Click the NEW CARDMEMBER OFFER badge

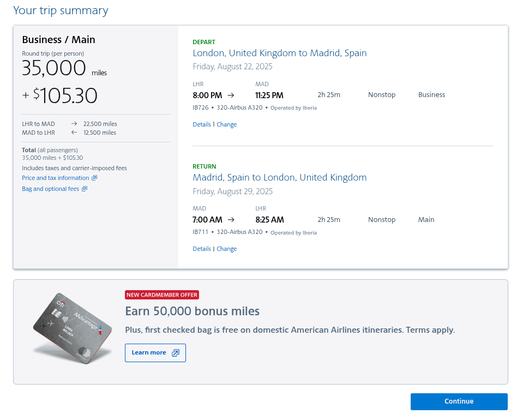pos(161,295)
